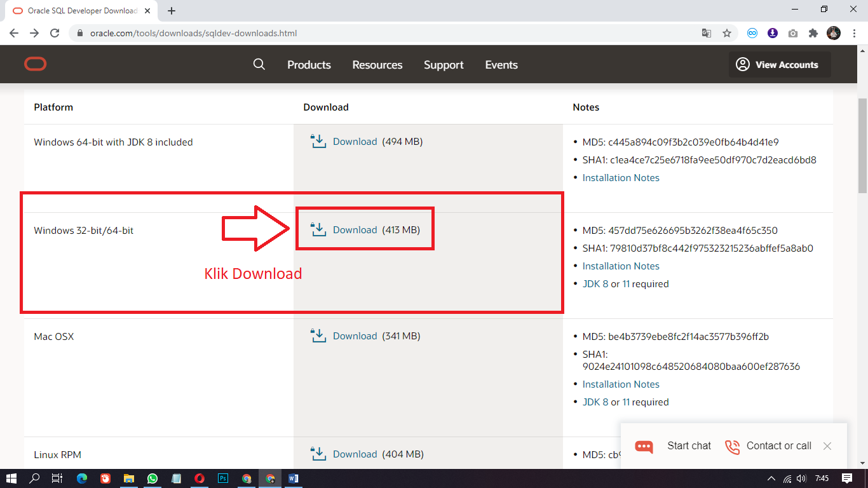The image size is (868, 488).
Task: Open the Translate this page icon
Action: coord(707,33)
